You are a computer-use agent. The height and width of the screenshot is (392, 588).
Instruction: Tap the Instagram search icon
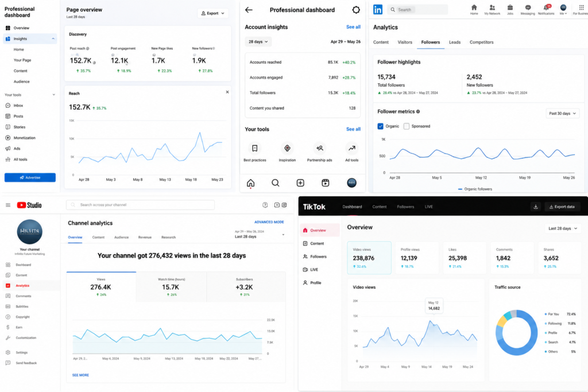tap(276, 183)
